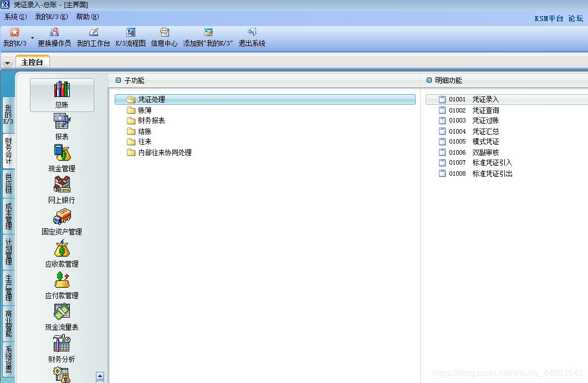Open the KSM平台 link
Image resolution: width=588 pixels, height=383 pixels.
pos(549,18)
